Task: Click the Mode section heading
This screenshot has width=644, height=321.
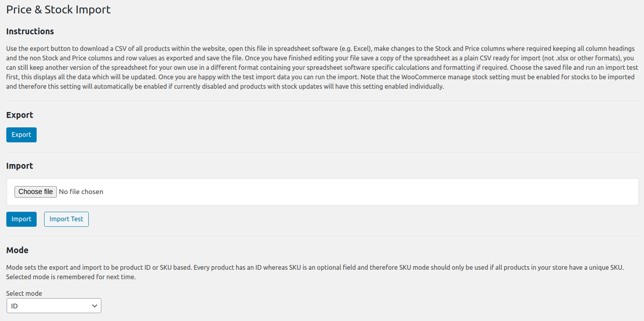Action: (x=17, y=250)
